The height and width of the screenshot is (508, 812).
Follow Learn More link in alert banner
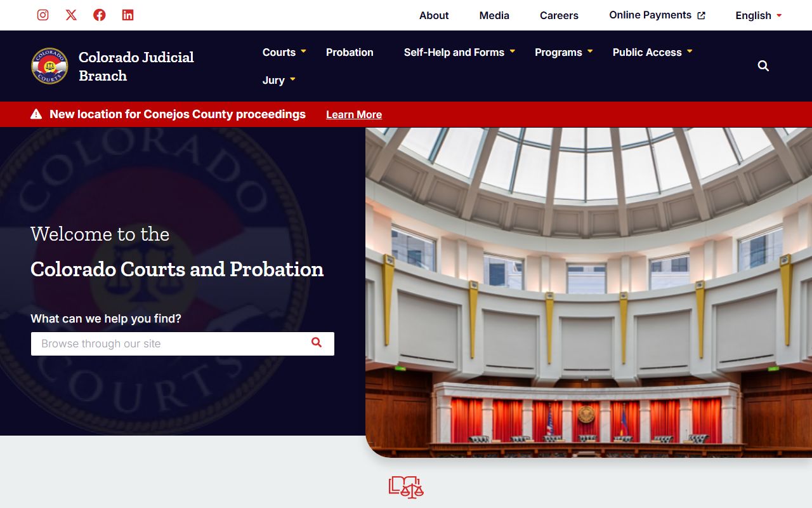point(354,114)
